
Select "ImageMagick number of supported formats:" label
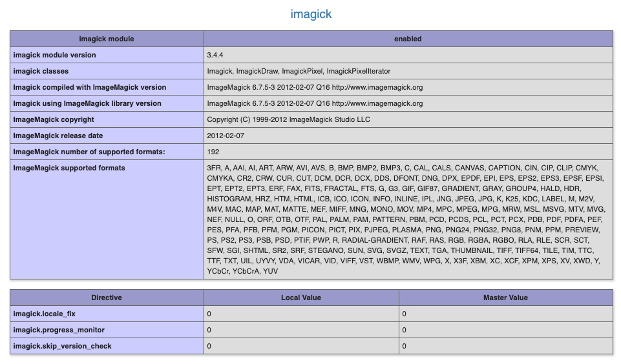[89, 152]
